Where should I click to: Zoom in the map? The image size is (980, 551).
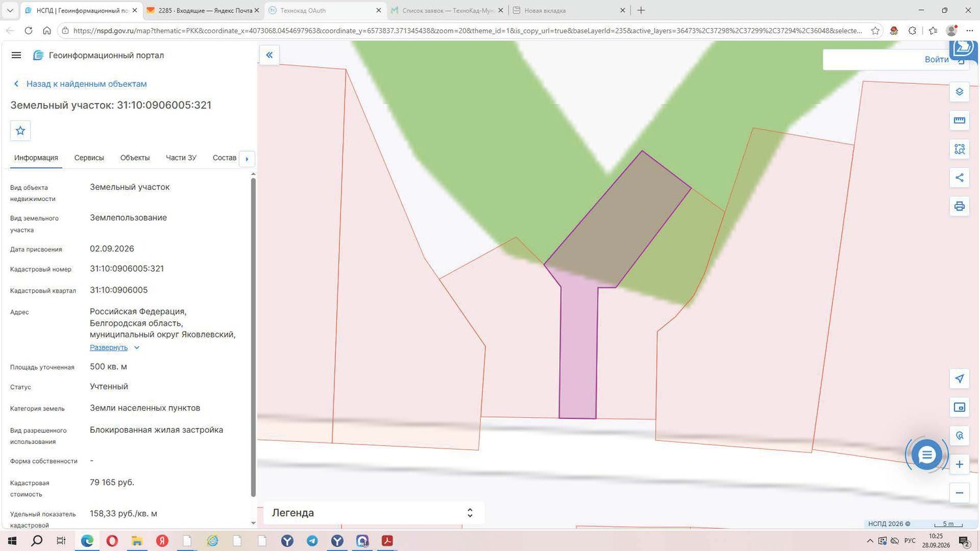(959, 464)
